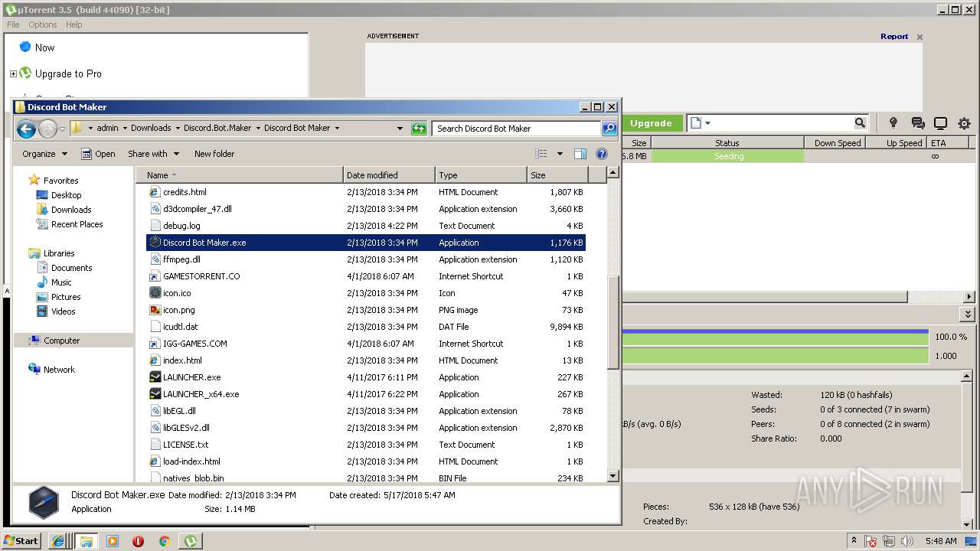Collapse the uTorrent detail pane chevron
The height and width of the screenshot is (551, 980).
[969, 315]
